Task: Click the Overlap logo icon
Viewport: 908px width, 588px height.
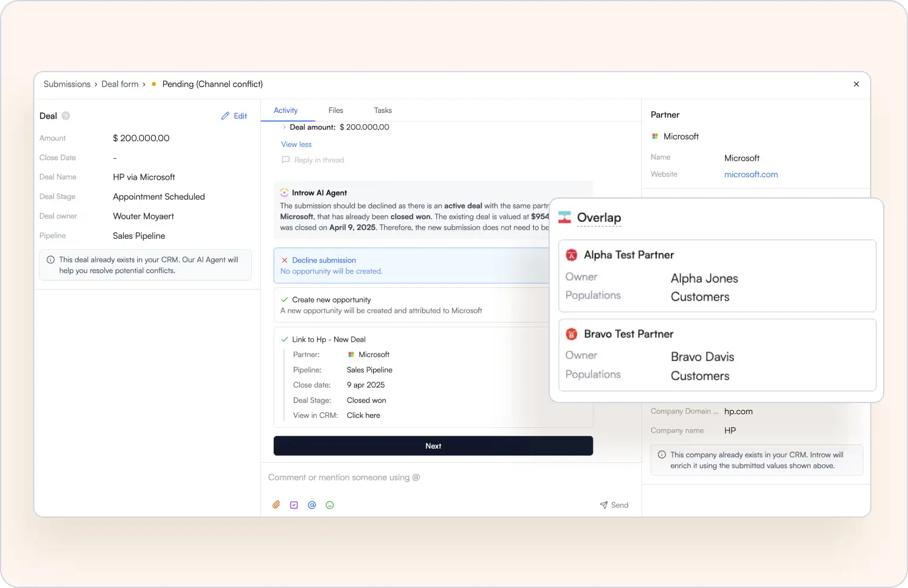Action: (565, 217)
